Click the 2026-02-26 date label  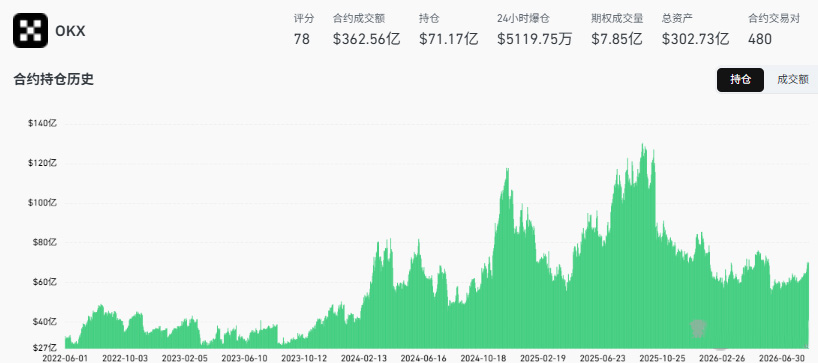(x=722, y=358)
